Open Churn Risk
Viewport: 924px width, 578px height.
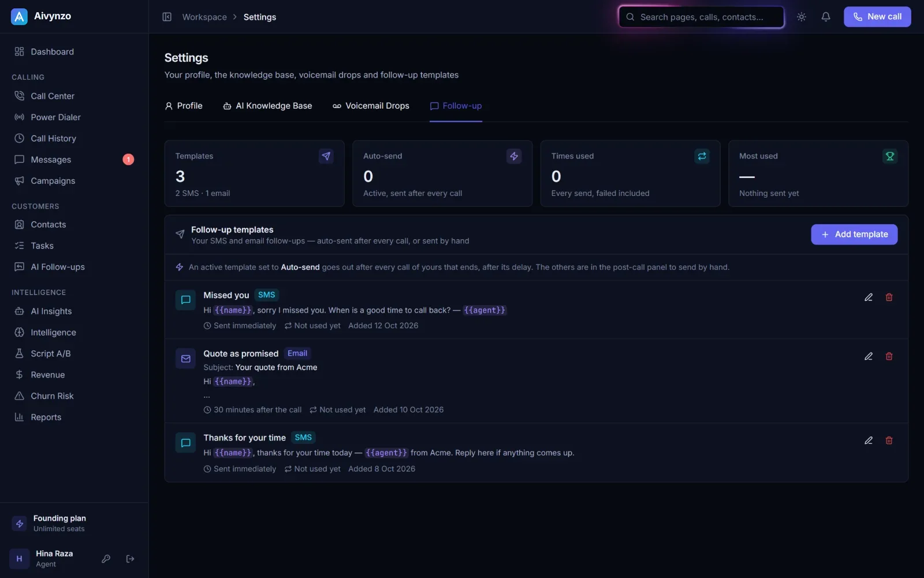click(x=74, y=396)
